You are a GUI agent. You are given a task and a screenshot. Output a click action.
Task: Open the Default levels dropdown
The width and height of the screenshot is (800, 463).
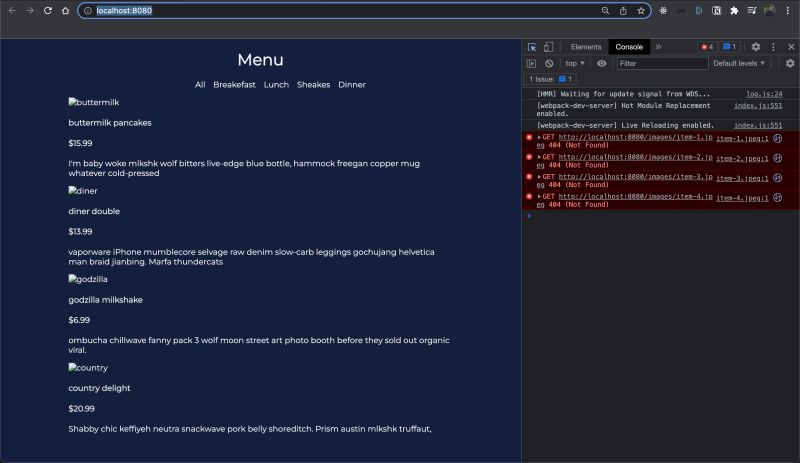739,63
